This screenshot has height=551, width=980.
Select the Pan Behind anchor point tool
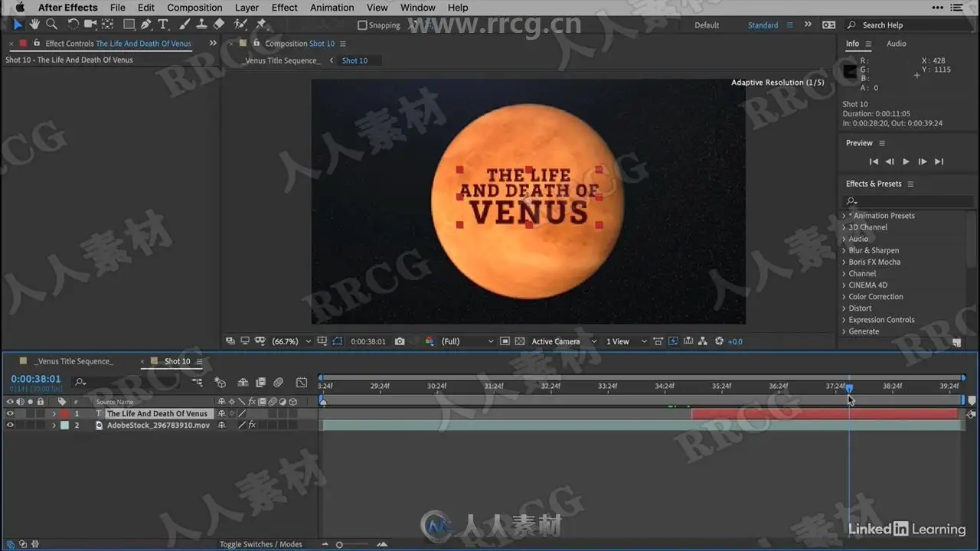point(107,25)
